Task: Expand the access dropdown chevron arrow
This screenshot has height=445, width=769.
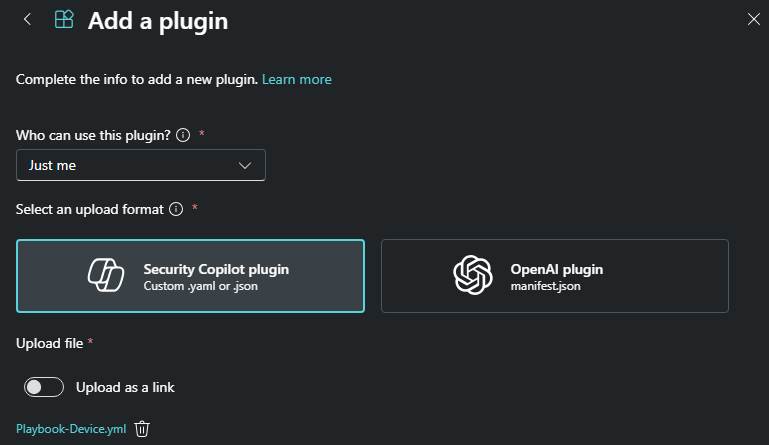Action: pos(245,165)
